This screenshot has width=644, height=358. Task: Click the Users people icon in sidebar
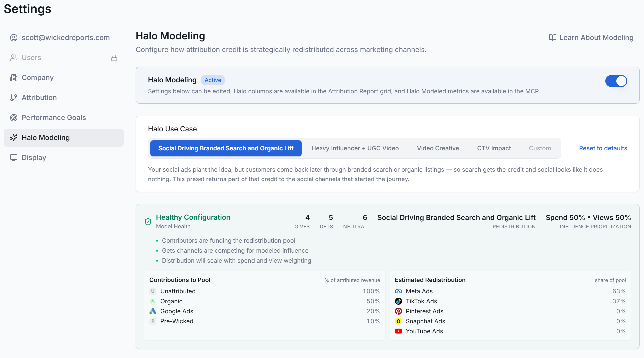tap(14, 58)
